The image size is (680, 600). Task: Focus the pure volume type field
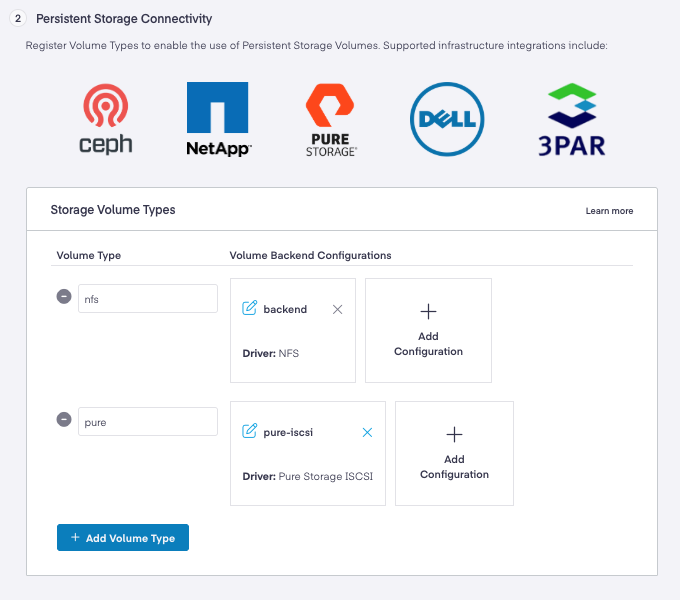coord(148,421)
